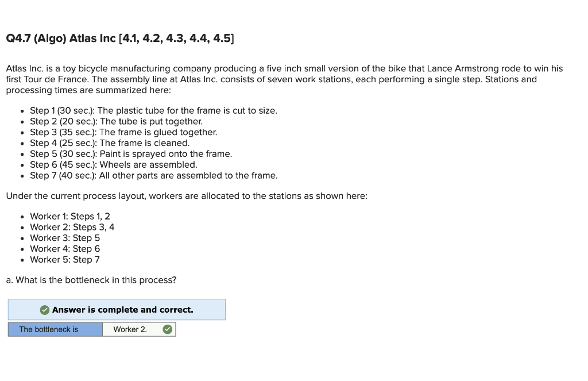The height and width of the screenshot is (381, 588).
Task: Click the Step 6 wheels assembly bullet item
Action: (x=113, y=164)
